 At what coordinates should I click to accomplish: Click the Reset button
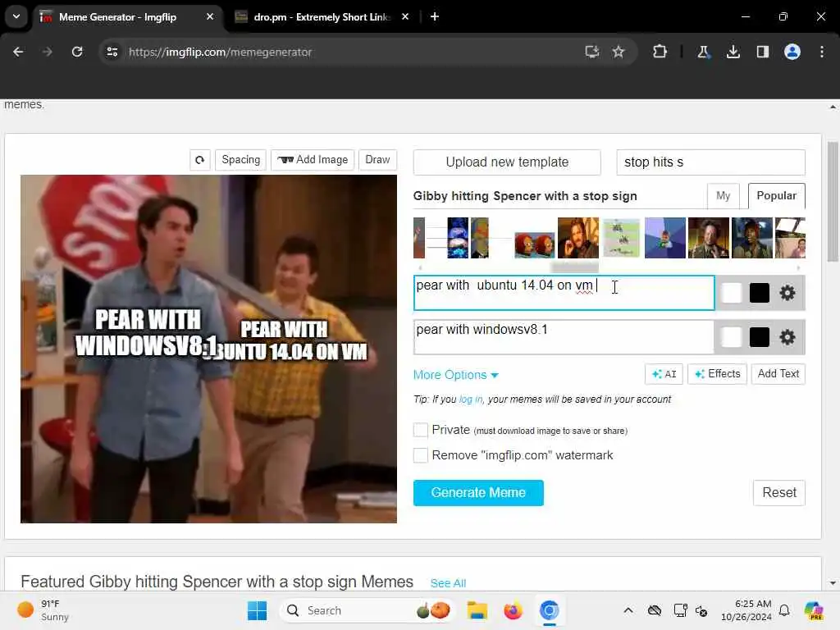point(779,493)
